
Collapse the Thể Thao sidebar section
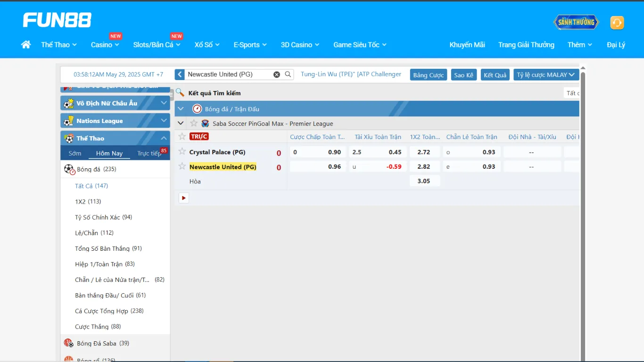(x=164, y=138)
